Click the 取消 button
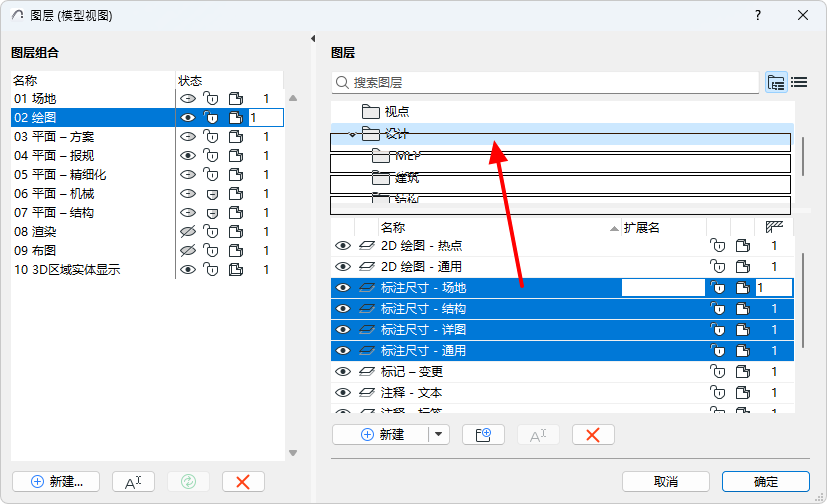Screen dimensions: 827x504 pos(666,482)
